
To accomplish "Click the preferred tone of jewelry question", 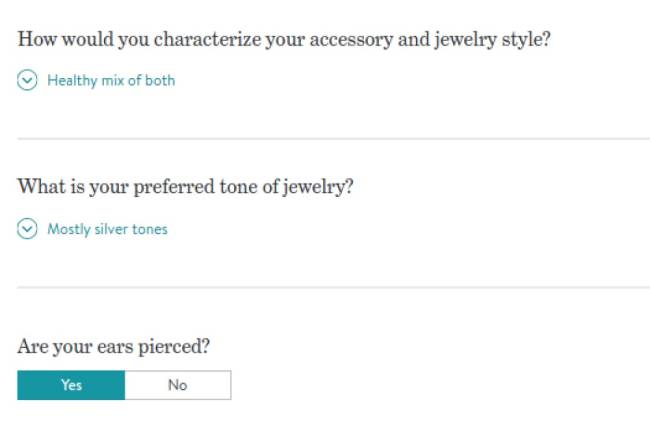I will pyautogui.click(x=185, y=187).
